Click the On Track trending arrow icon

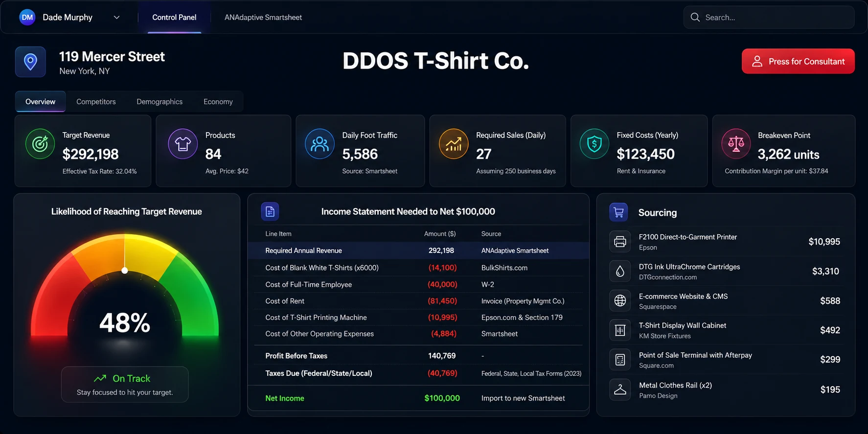point(100,378)
